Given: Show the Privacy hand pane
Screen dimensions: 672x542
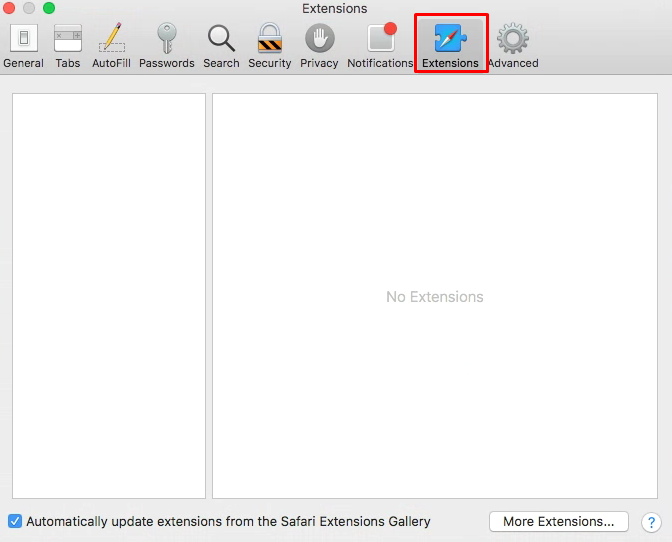Looking at the screenshot, I should [x=319, y=46].
